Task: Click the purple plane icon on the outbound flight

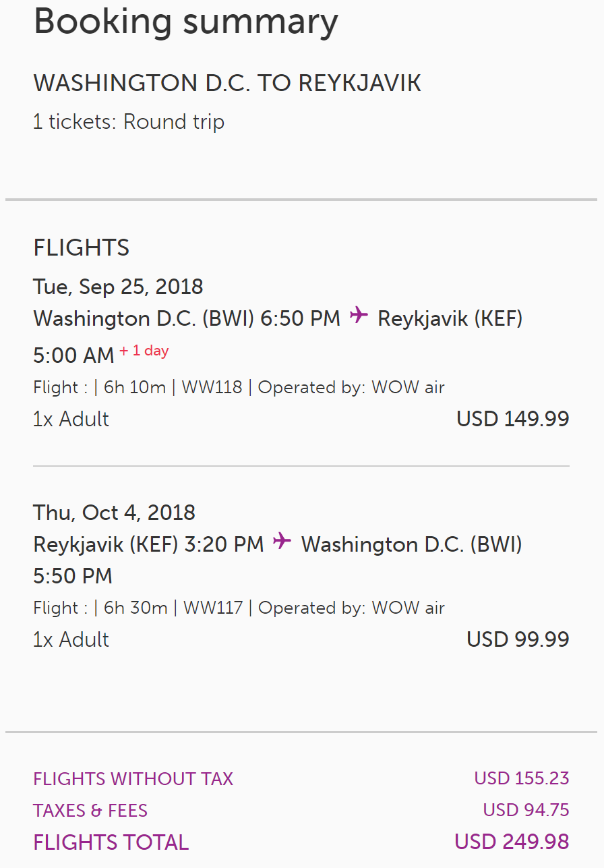Action: pos(359,316)
